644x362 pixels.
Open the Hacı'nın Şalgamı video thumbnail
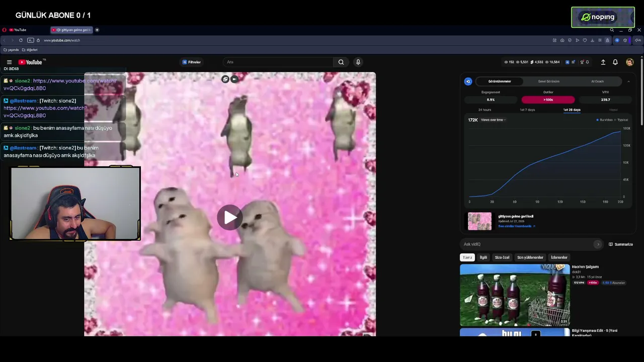[x=515, y=295]
